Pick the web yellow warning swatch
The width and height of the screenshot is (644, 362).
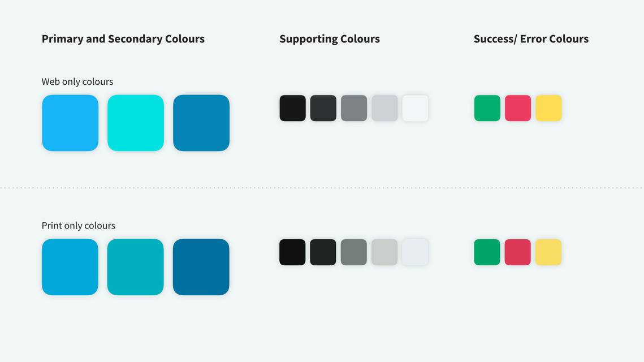click(548, 108)
